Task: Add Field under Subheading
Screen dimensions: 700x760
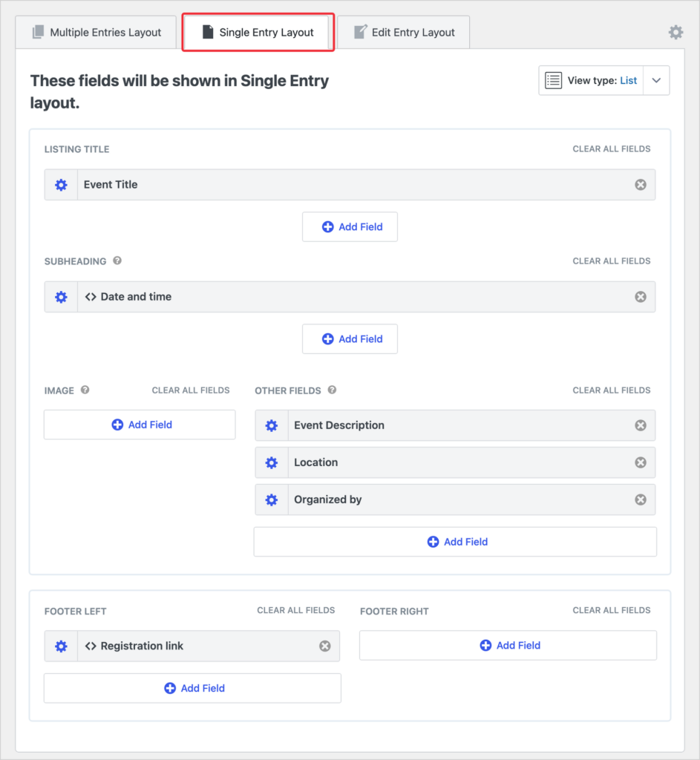Action: point(350,338)
